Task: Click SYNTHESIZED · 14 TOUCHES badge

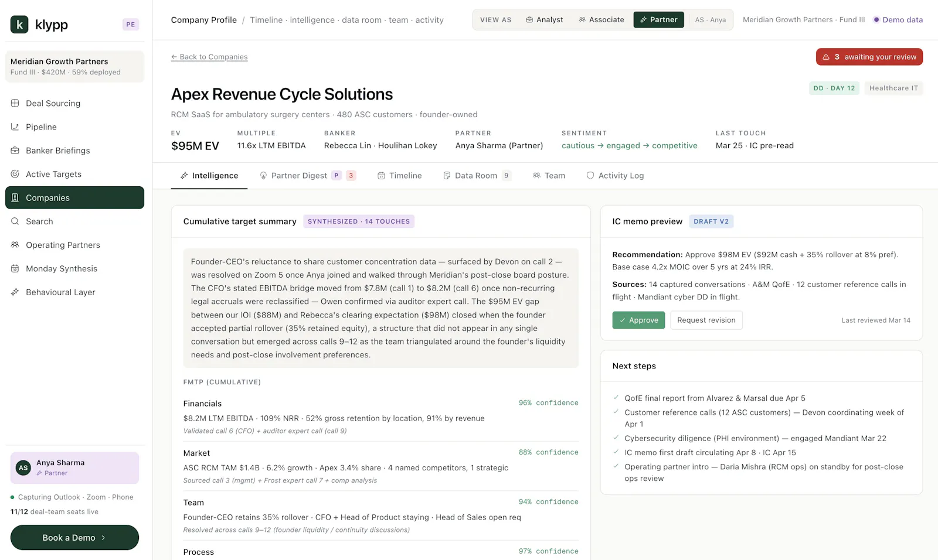Action: 359,221
